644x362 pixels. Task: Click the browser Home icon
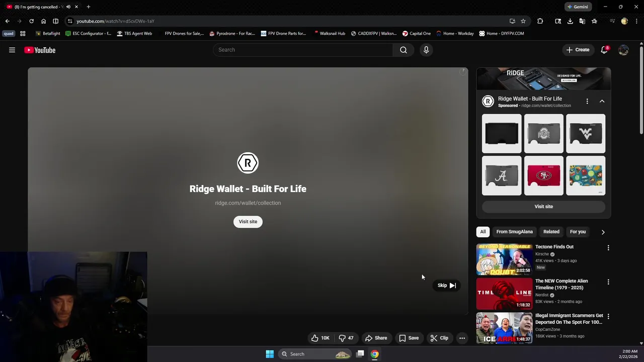[43, 21]
